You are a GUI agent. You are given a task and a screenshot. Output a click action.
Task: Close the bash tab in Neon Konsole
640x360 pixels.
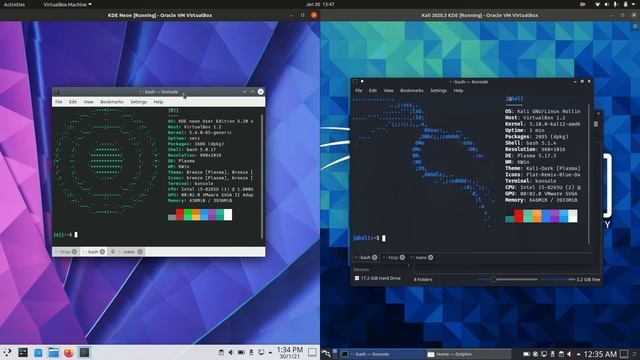click(102, 252)
